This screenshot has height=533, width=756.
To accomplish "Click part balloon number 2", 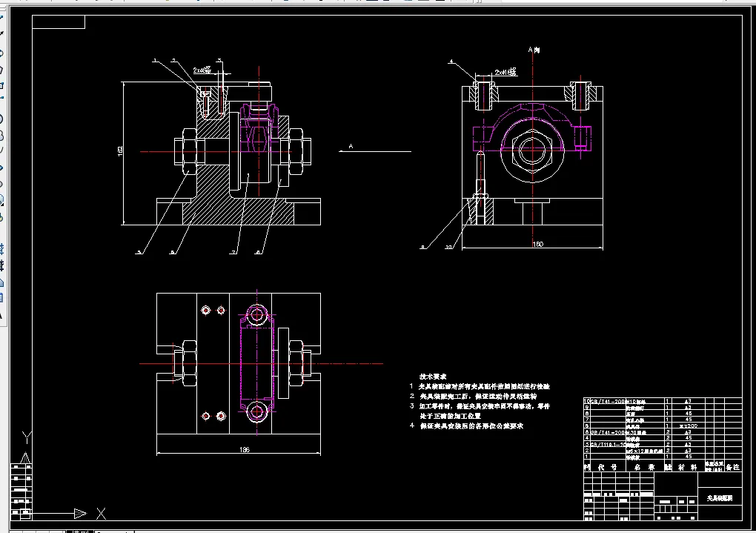I will coord(173,61).
